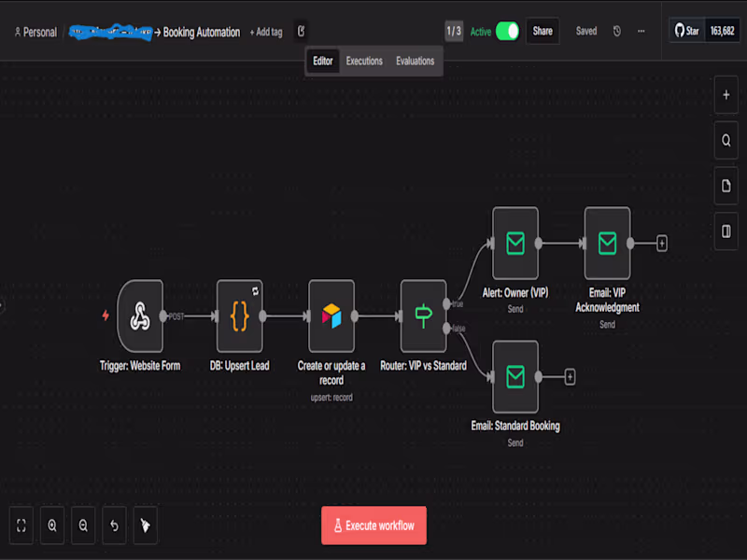The image size is (747, 560).
Task: Add a sticky note via the note icon
Action: coord(726,185)
